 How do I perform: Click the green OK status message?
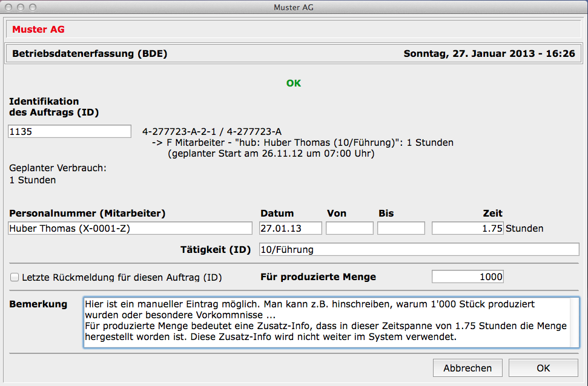[x=294, y=83]
